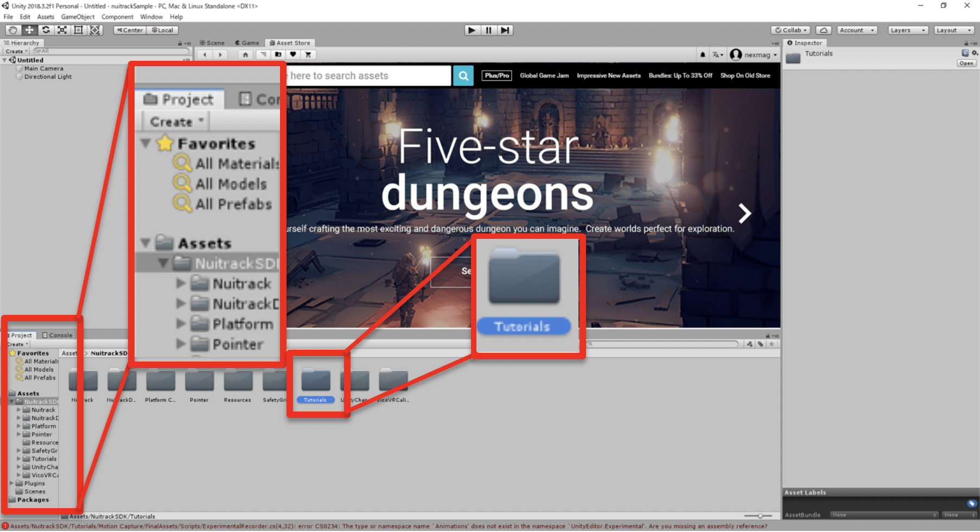Open the Account dropdown

coord(857,30)
